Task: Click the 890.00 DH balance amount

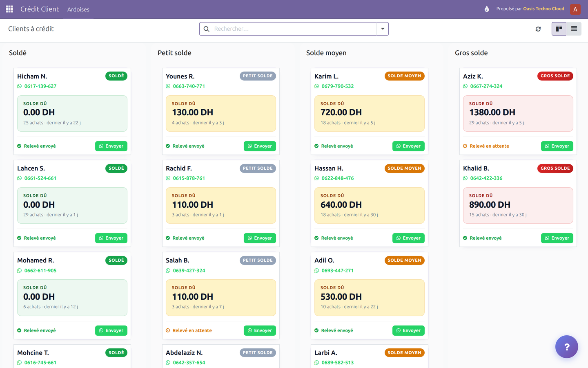Action: tap(490, 205)
